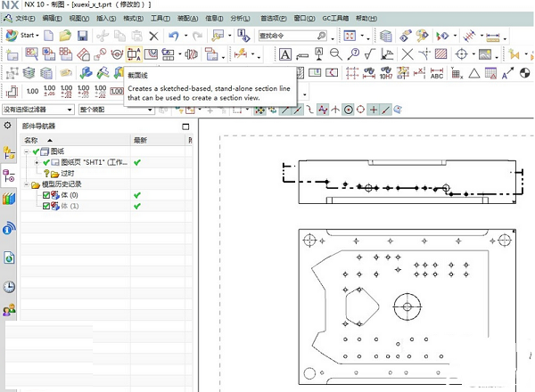The height and width of the screenshot is (392, 535).
Task: Toggle checkbox for 体 (0)
Action: [46, 195]
